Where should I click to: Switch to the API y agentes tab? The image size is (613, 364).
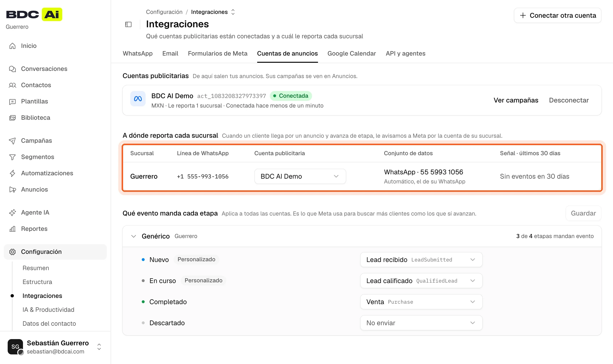(x=405, y=53)
